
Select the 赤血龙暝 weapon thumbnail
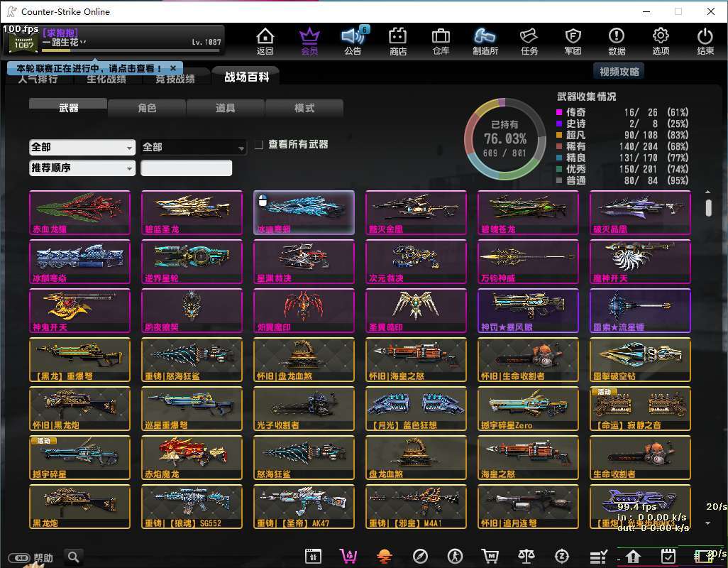[x=80, y=212]
